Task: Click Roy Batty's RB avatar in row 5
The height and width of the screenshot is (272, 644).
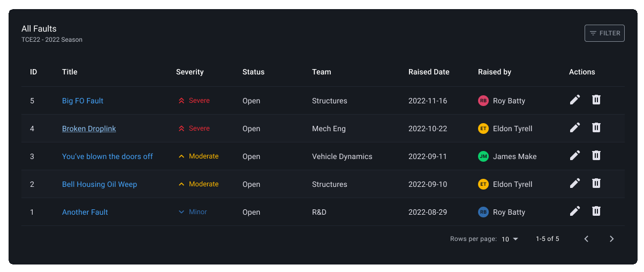Action: coord(483,101)
